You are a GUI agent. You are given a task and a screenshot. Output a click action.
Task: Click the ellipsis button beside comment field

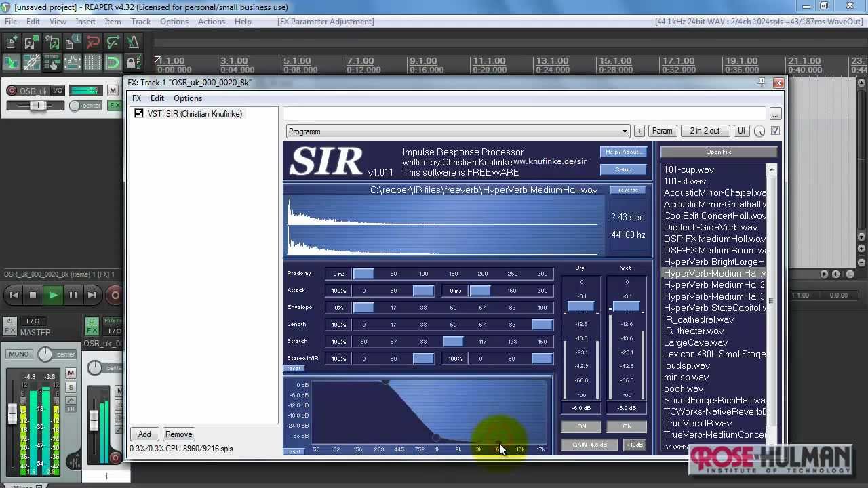775,114
